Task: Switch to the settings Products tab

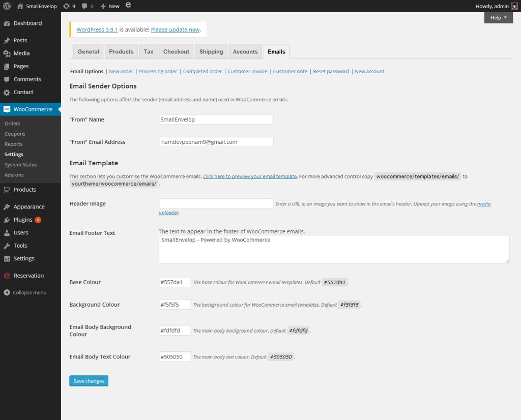Action: coord(121,52)
